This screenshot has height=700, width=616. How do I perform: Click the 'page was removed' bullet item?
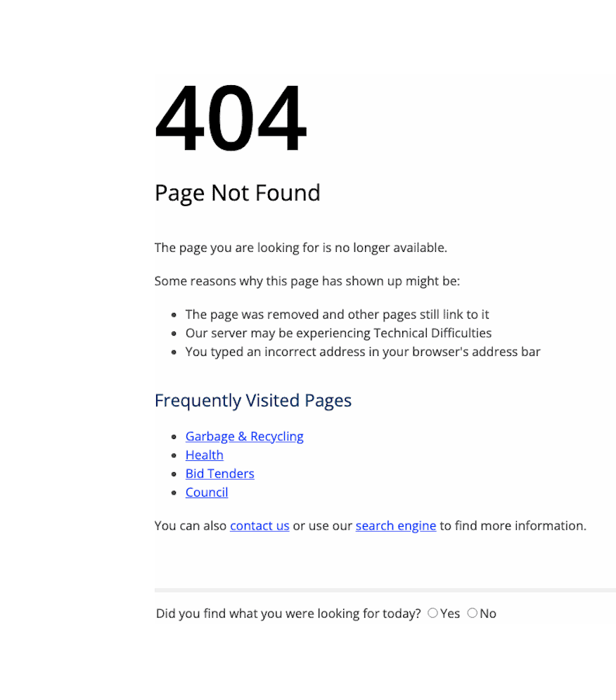point(337,314)
